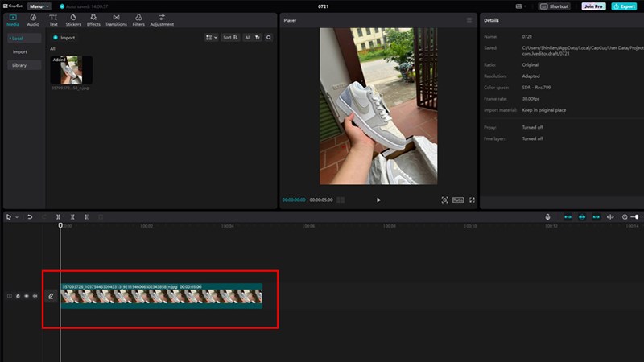Adjust the timeline zoom slider
The width and height of the screenshot is (644, 362).
coord(635,216)
